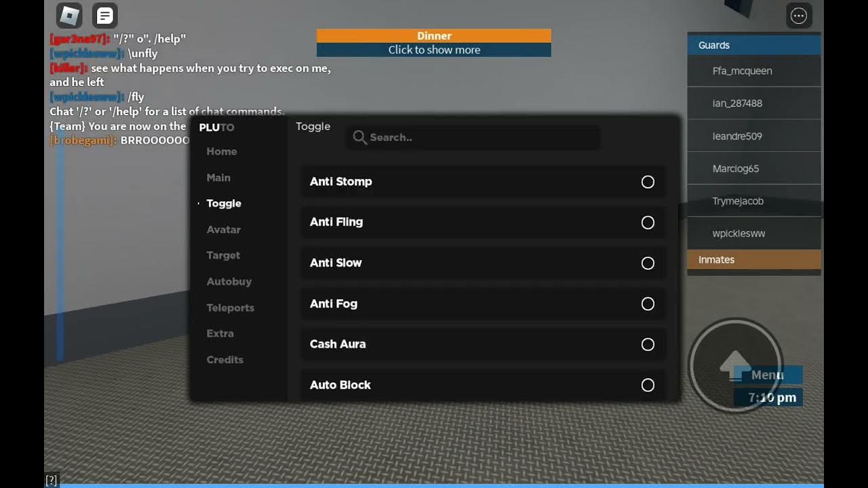Enable the Auto Block toggle
Viewport: 868px width, 488px height.
tap(648, 385)
